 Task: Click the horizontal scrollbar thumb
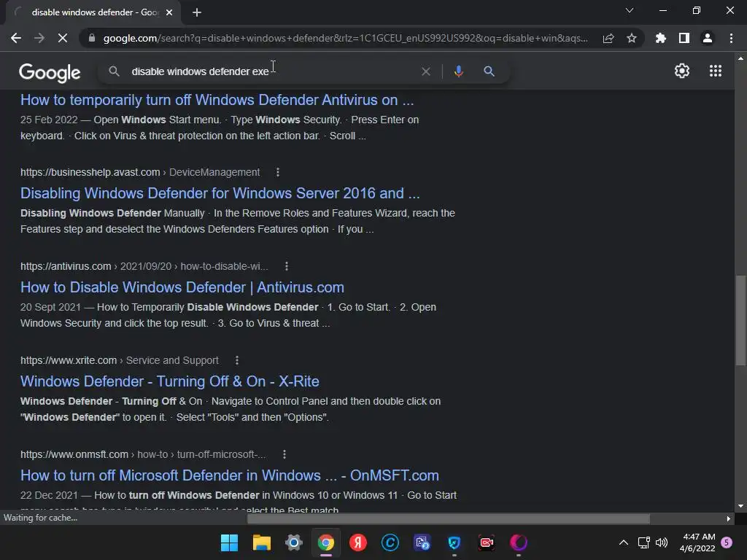449,518
